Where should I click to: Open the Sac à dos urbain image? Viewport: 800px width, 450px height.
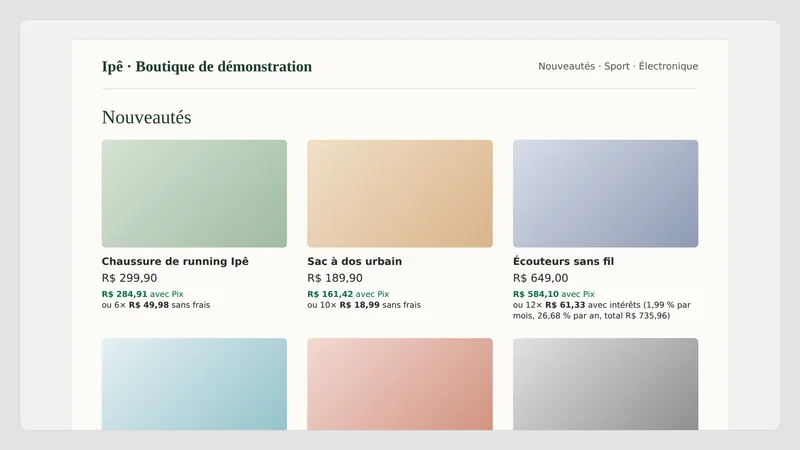coord(400,193)
